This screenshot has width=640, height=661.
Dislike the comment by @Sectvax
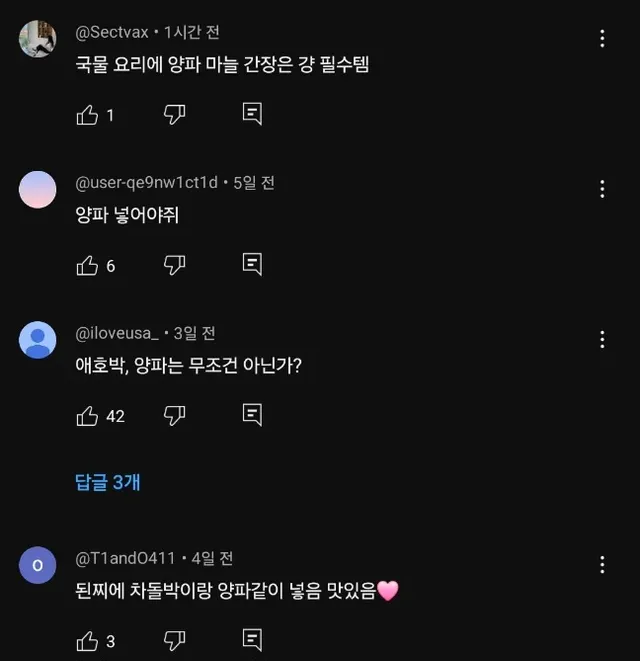(175, 115)
